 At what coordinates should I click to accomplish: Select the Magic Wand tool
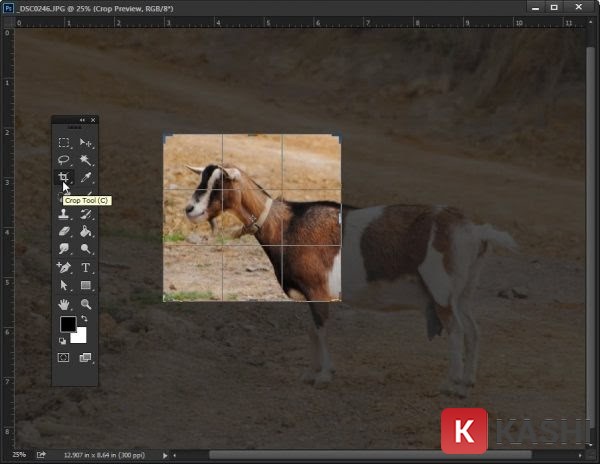[85, 160]
